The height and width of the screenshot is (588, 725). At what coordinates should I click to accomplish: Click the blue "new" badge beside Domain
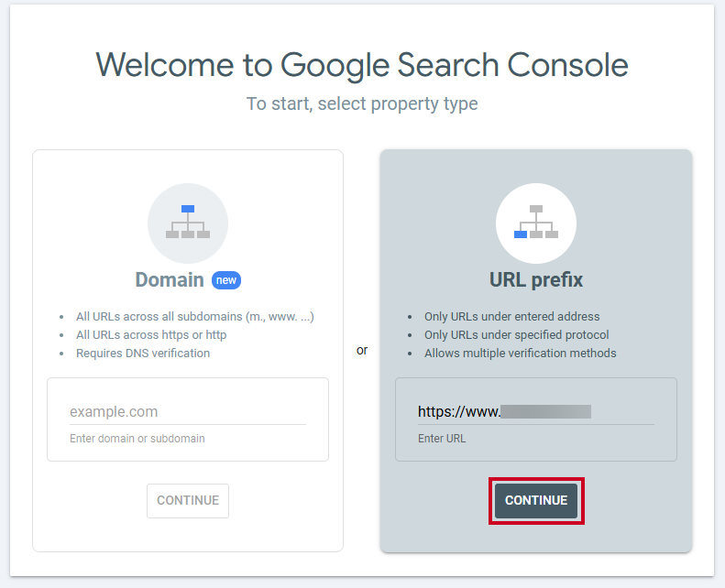tap(226, 280)
